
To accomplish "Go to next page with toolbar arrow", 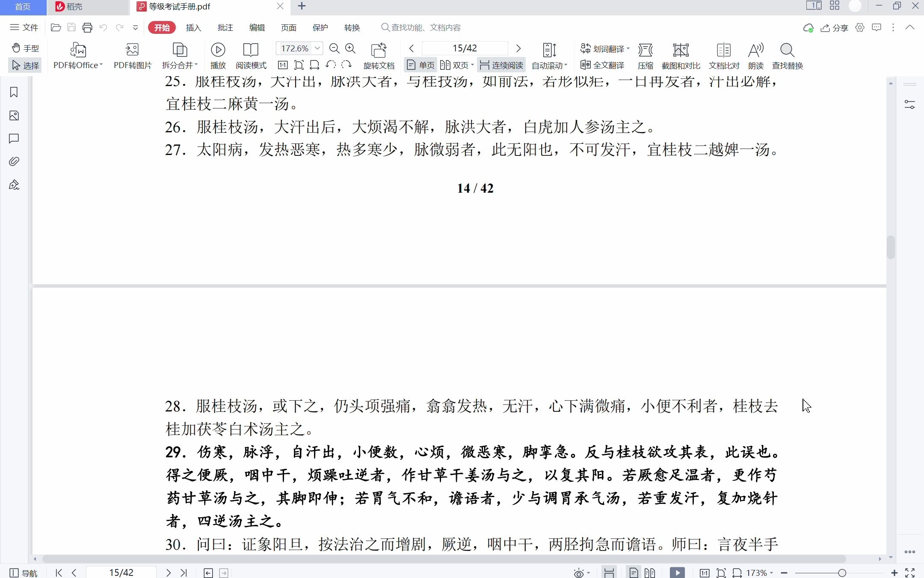I will click(x=518, y=48).
